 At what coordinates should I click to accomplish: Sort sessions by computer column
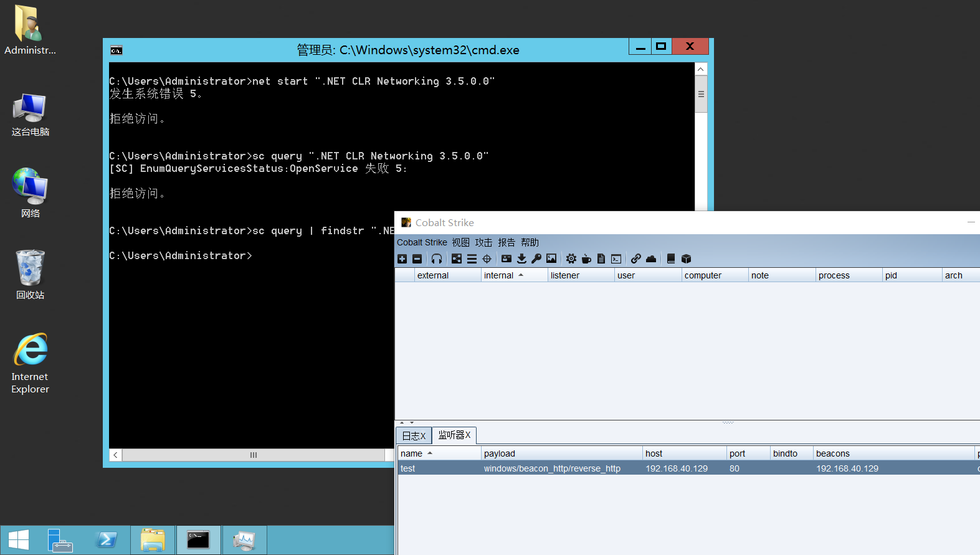[x=715, y=275]
